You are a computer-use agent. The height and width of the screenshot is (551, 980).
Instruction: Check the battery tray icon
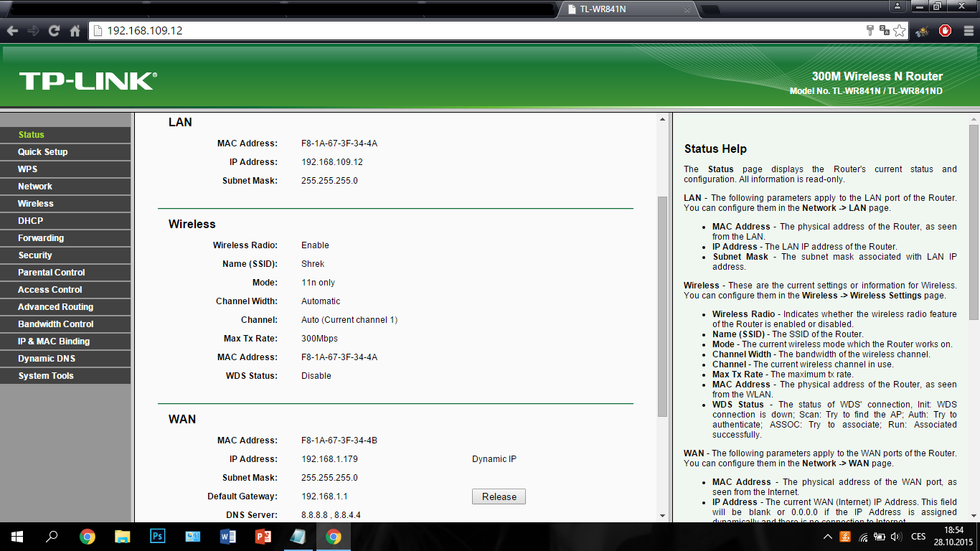879,537
